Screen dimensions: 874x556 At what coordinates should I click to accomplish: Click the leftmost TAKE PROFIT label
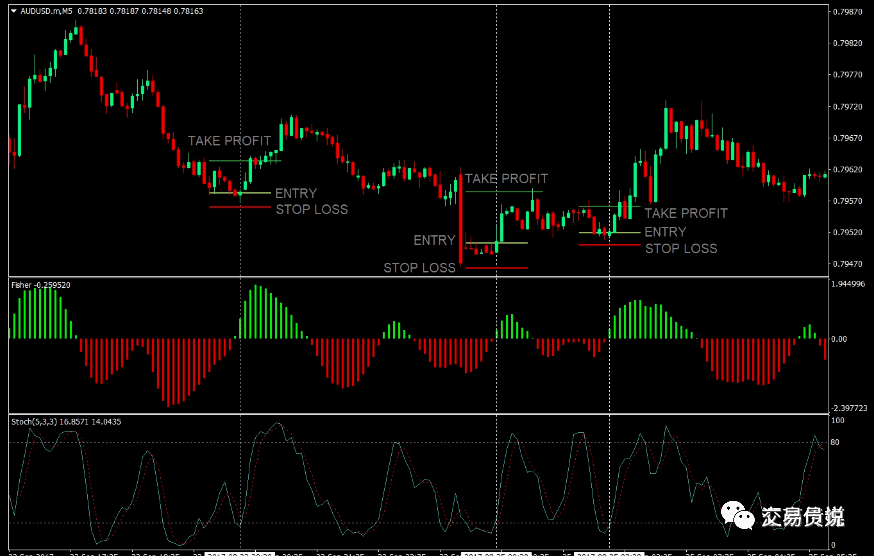coord(229,141)
